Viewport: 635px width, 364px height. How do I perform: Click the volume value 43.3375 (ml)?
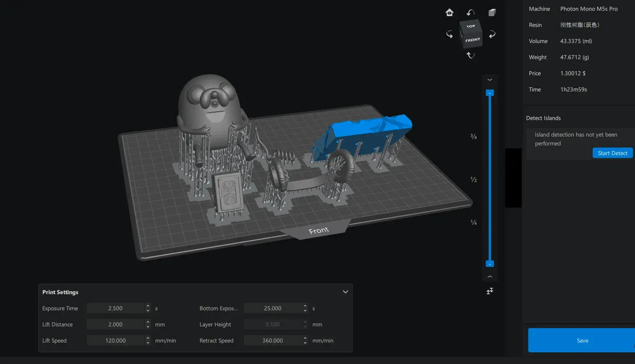point(576,41)
